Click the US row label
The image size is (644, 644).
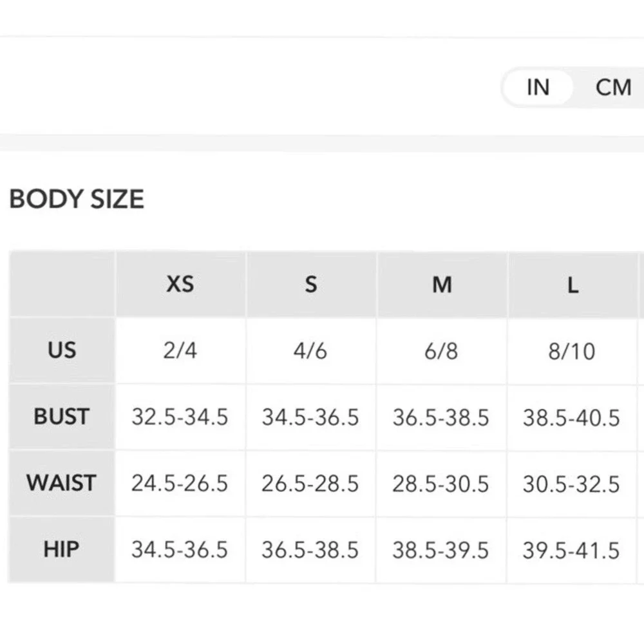point(62,350)
